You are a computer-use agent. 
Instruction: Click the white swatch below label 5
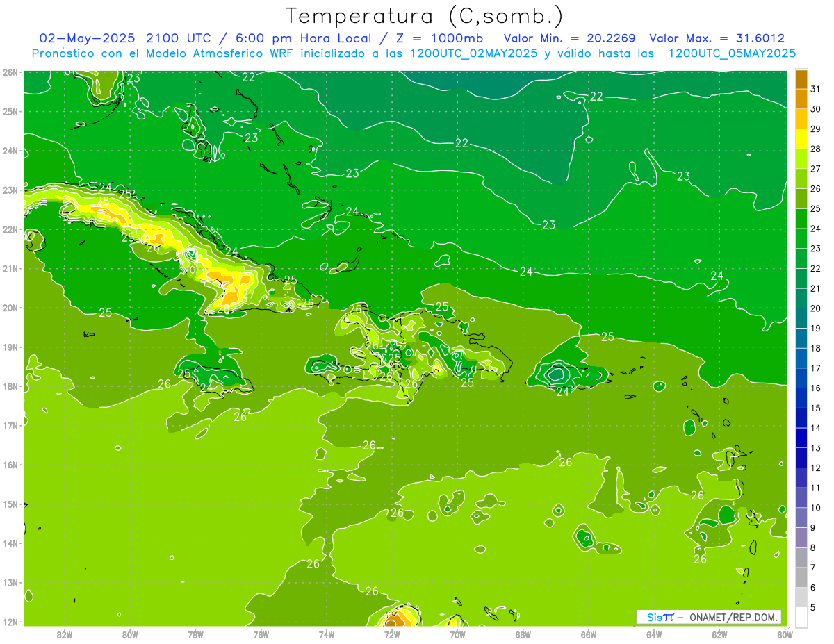(801, 617)
